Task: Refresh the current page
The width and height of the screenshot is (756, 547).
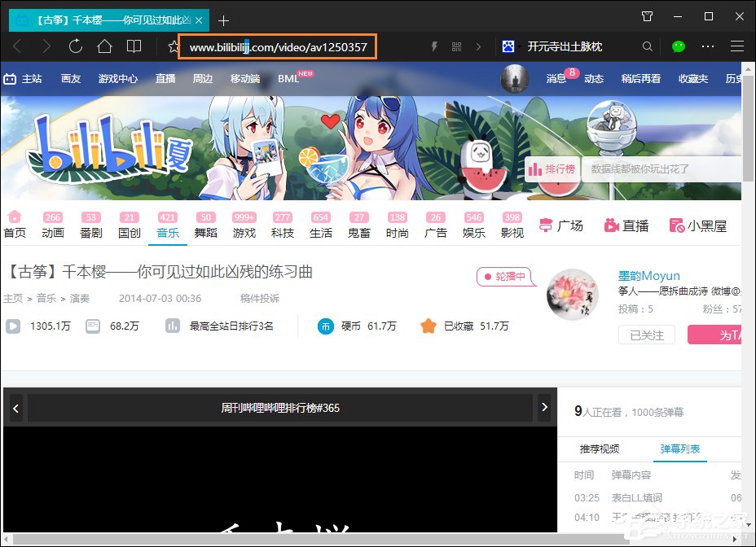Action: tap(75, 46)
